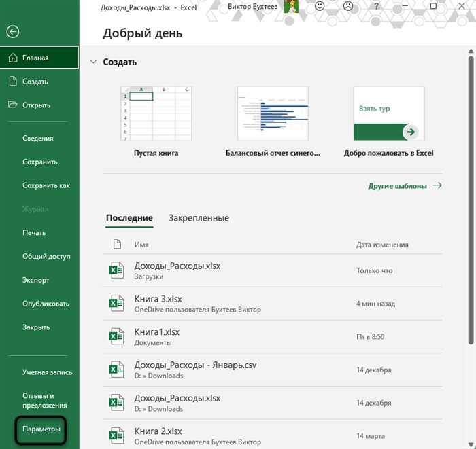Open recent file Книга1.xlsx
Viewport: 476px width, 449px height.
(273, 336)
